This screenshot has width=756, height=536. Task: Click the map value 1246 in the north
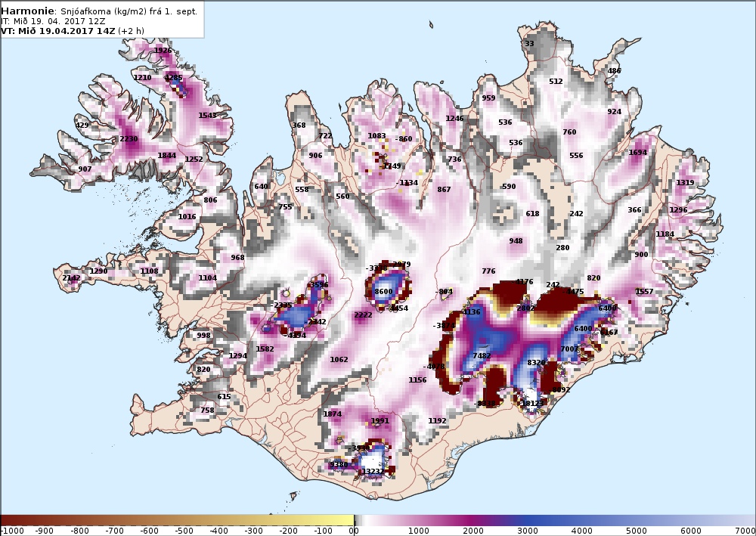pyautogui.click(x=454, y=118)
